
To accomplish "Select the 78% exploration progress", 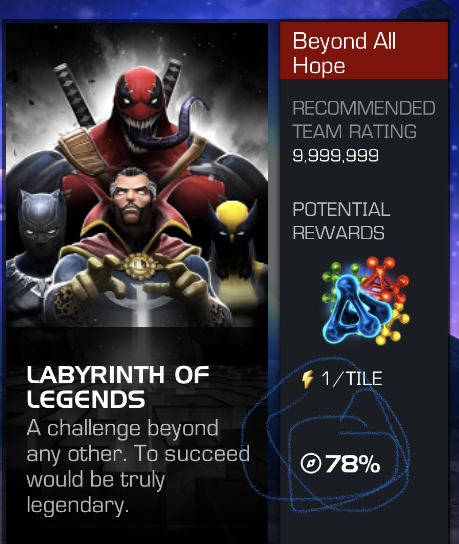I will [340, 464].
